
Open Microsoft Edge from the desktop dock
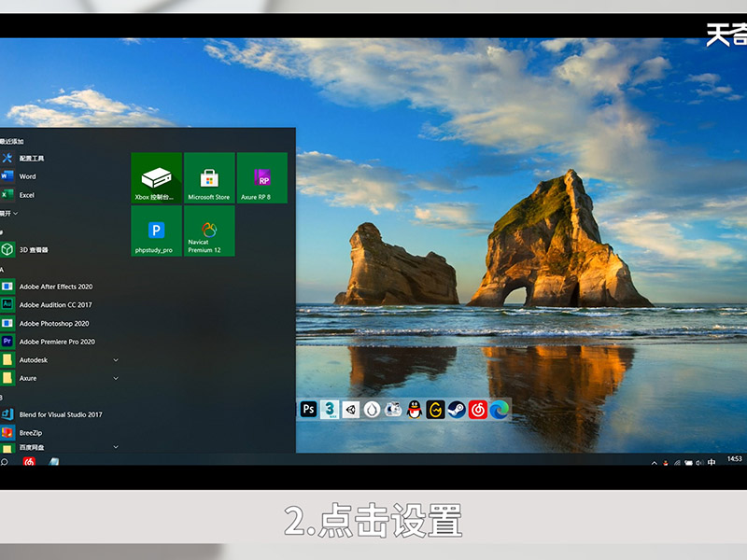[499, 410]
